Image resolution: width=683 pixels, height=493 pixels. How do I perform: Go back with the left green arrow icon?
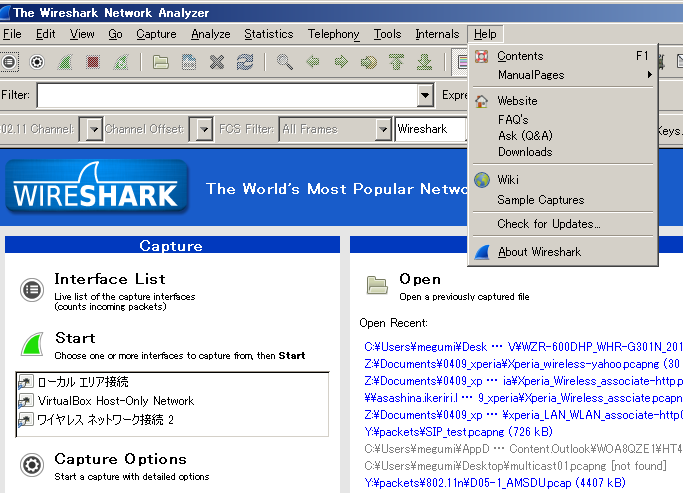(x=313, y=62)
